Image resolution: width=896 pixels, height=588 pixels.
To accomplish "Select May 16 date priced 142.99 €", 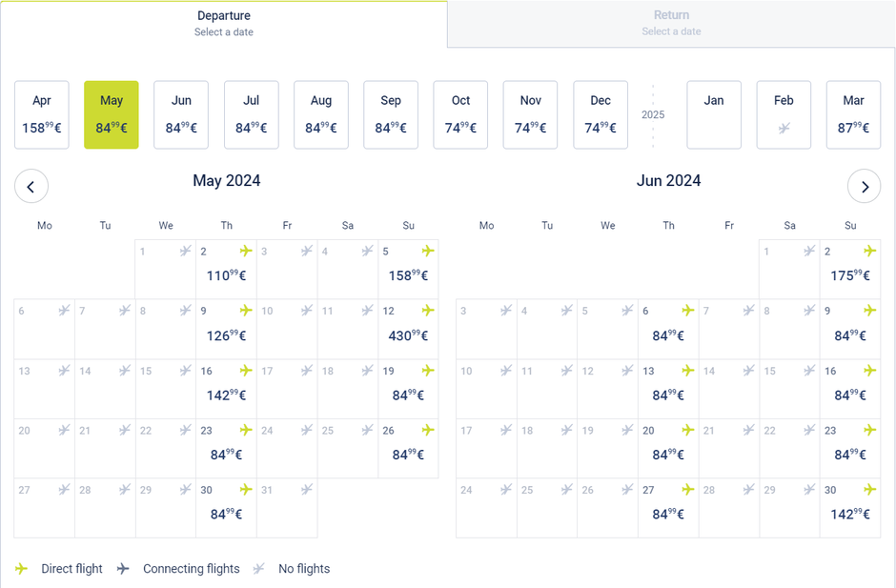I will (226, 389).
